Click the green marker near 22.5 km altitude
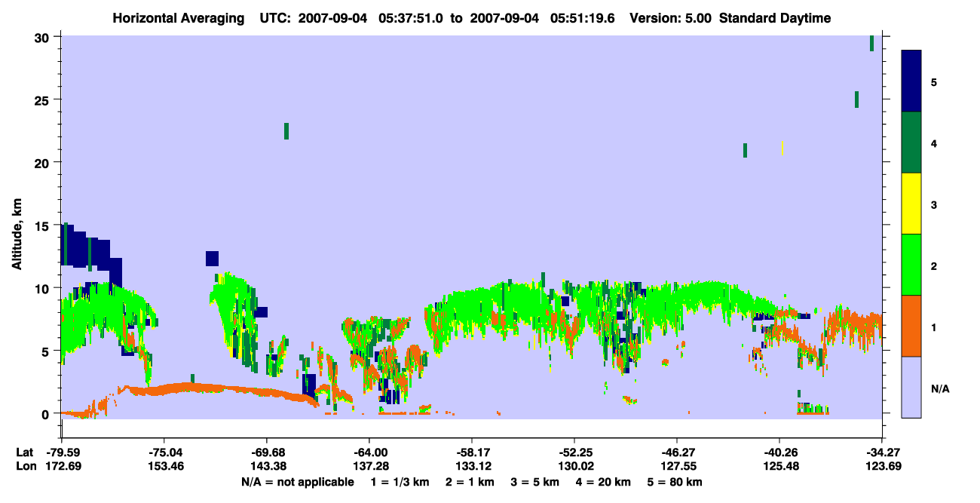This screenshot has width=980, height=503. pyautogui.click(x=286, y=130)
